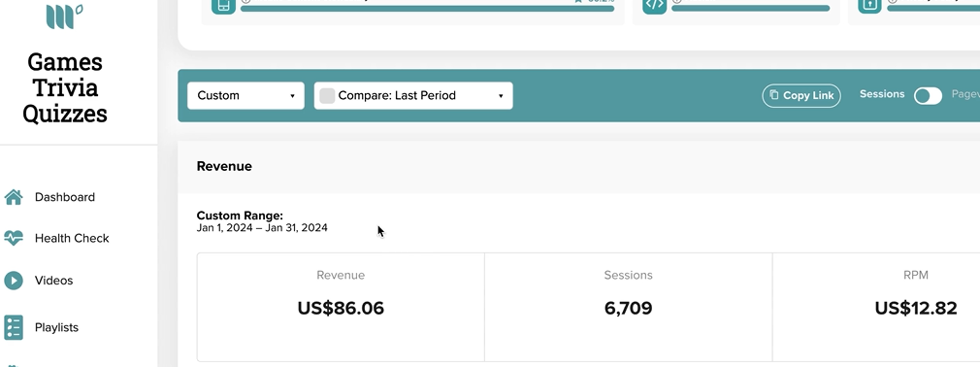Open the Custom date range dropdown
The width and height of the screenshot is (980, 367).
tap(245, 96)
